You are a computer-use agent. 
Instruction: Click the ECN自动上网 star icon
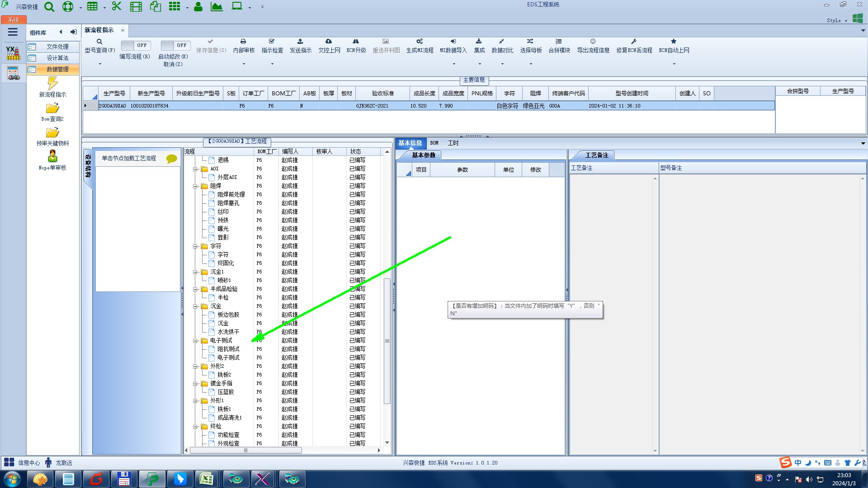pos(674,42)
